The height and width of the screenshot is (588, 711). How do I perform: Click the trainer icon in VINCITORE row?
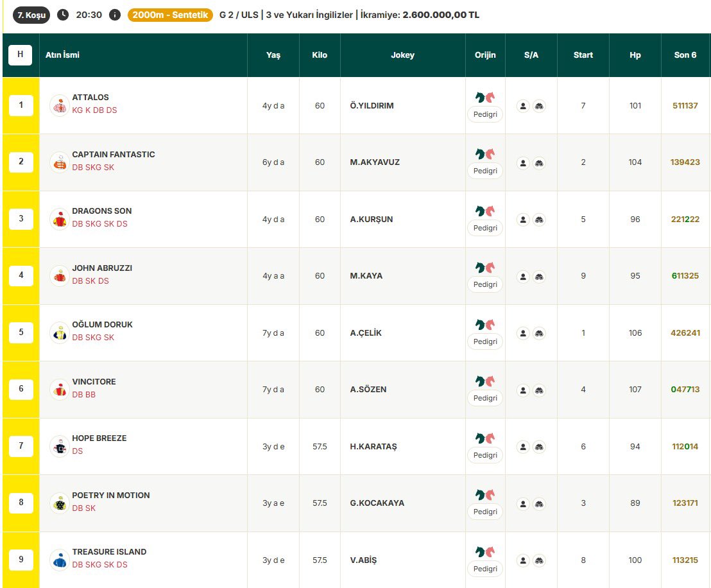539,390
